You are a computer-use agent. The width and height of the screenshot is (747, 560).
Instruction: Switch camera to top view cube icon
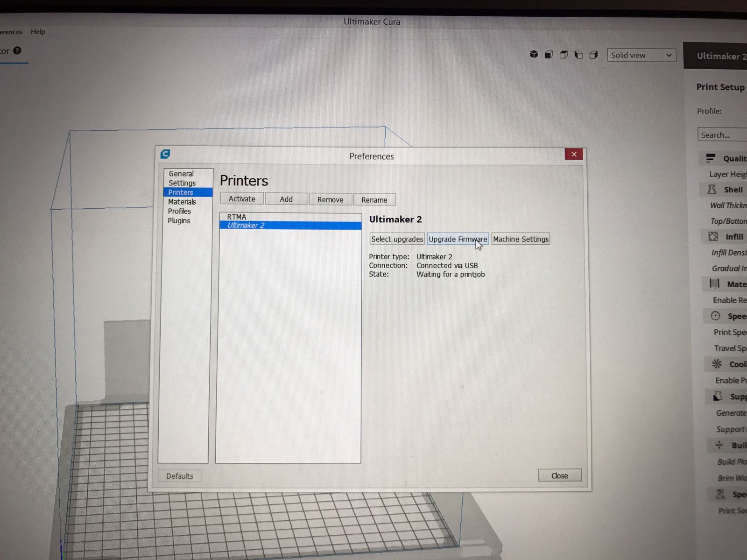[564, 55]
